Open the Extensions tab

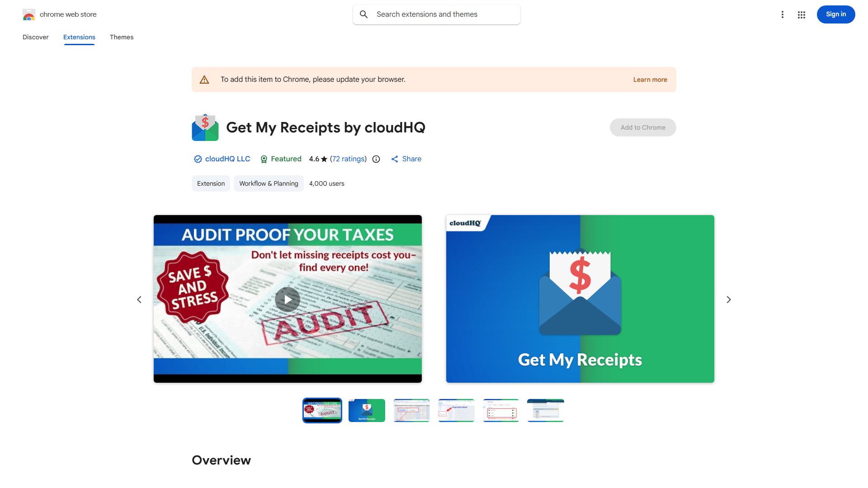point(79,37)
